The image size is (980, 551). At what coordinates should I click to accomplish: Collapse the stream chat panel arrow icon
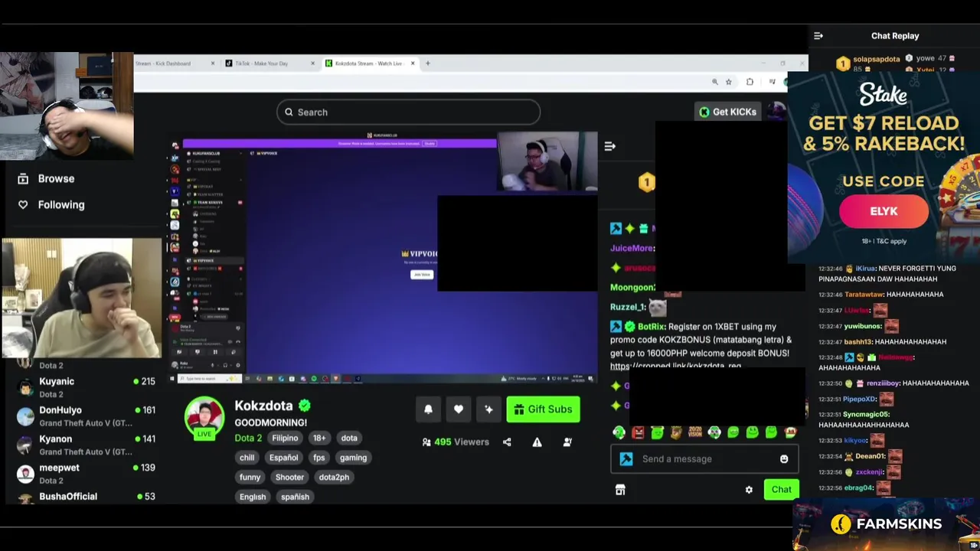[x=610, y=146]
